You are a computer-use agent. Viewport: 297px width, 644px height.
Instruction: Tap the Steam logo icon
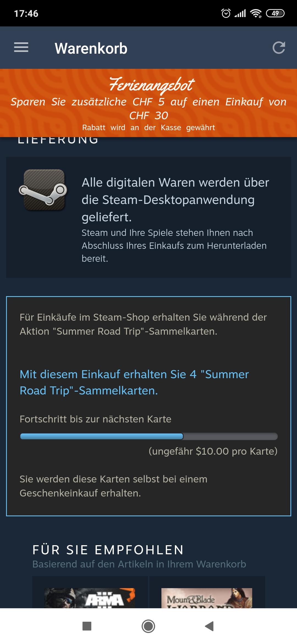[43, 190]
